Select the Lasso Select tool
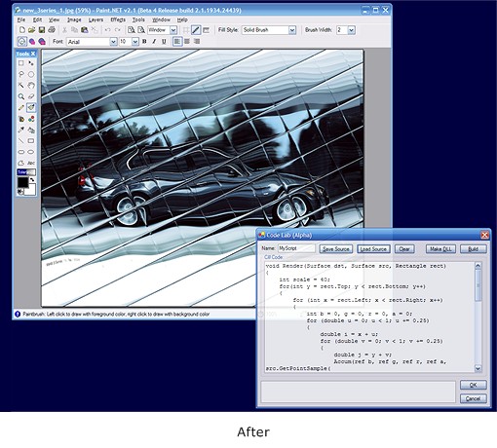 pyautogui.click(x=21, y=74)
